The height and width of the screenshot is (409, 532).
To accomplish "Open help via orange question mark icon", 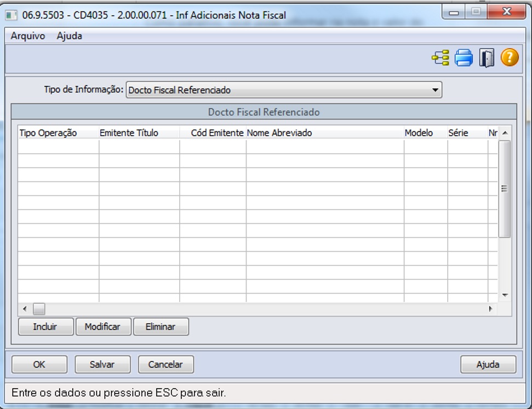I will click(x=510, y=57).
